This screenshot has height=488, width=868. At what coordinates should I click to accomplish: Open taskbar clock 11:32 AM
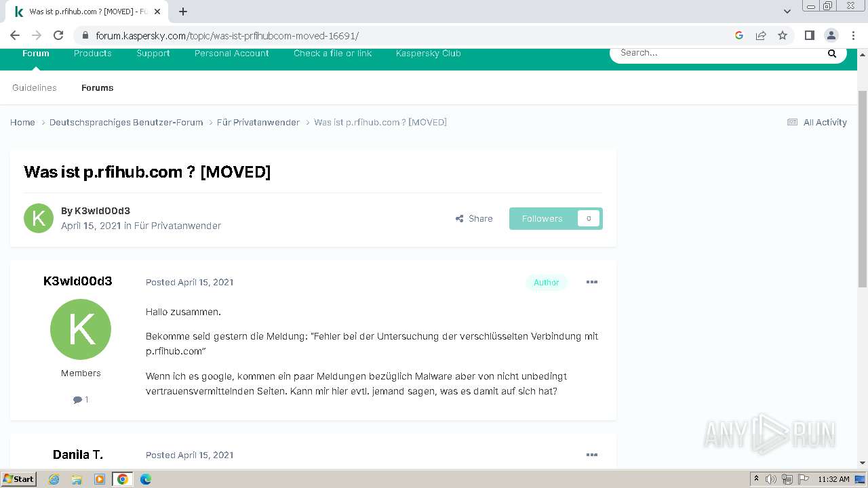833,479
